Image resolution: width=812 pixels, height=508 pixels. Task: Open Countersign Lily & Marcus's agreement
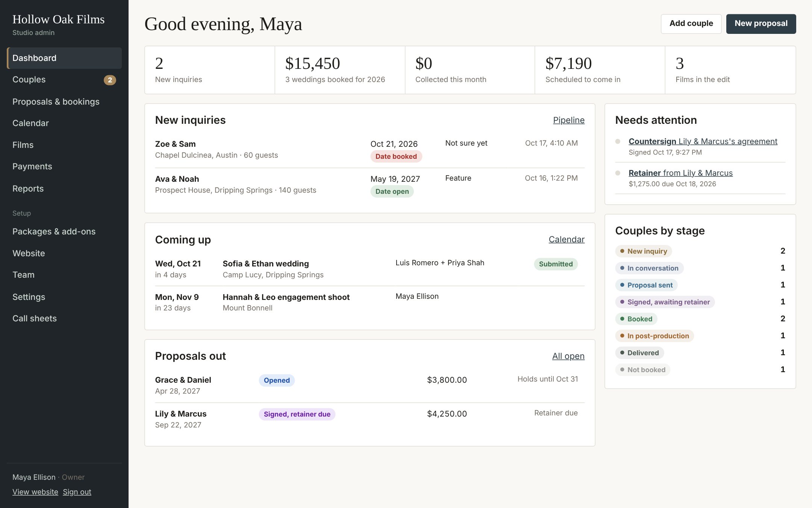pyautogui.click(x=703, y=141)
